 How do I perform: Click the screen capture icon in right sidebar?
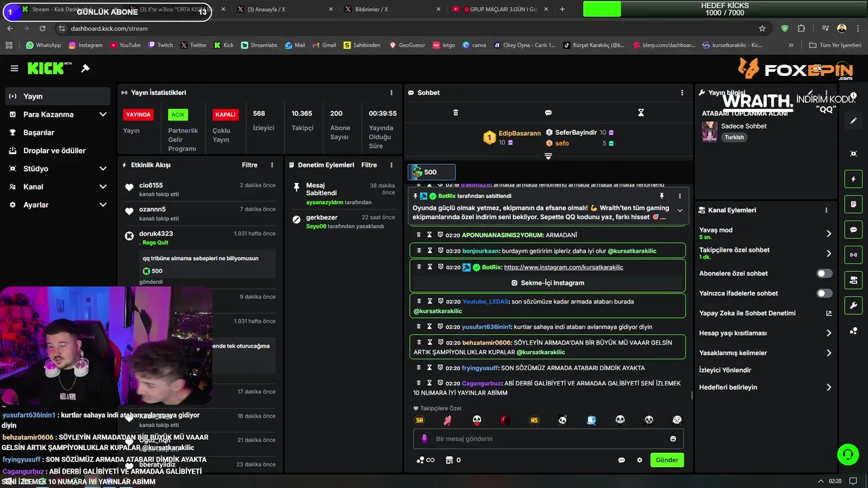854,154
